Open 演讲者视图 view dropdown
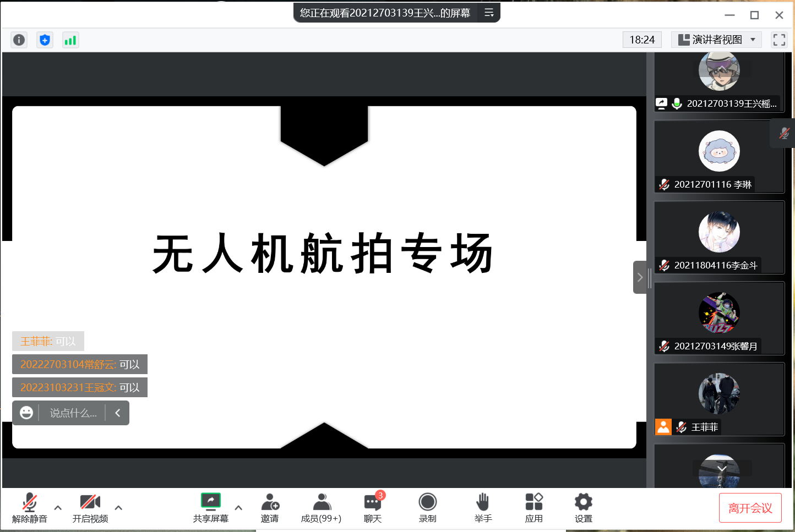 click(x=716, y=40)
